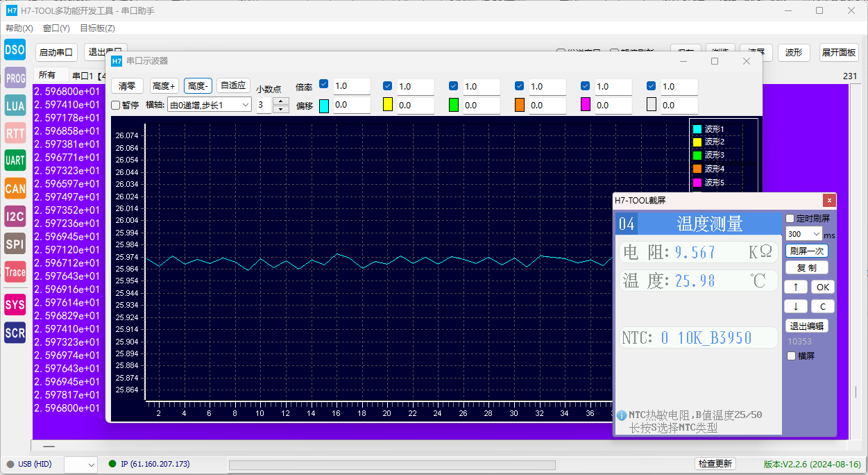Open the 300 ms interval dropdown

[x=803, y=234]
